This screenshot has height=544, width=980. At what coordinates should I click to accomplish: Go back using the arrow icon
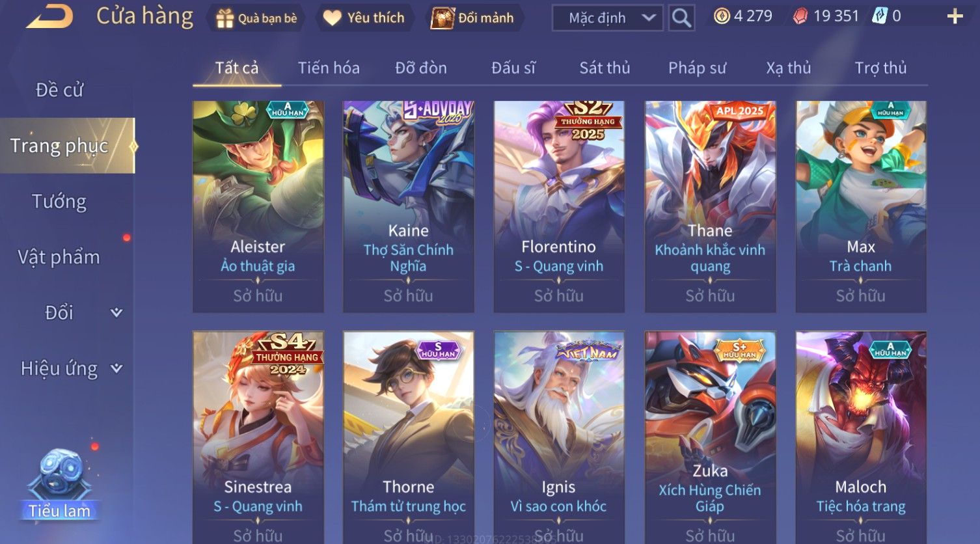pyautogui.click(x=49, y=17)
